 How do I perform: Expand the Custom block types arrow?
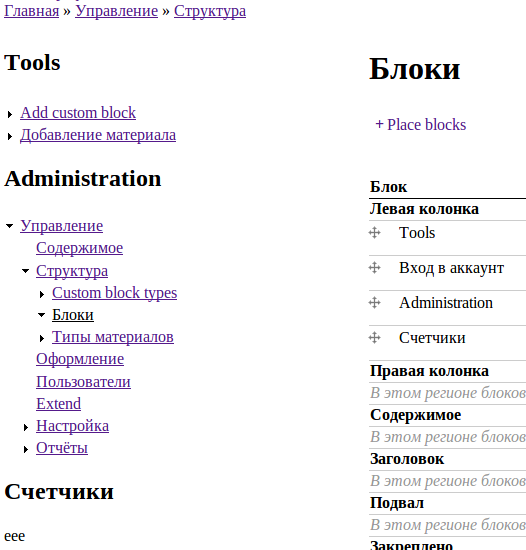click(x=42, y=294)
